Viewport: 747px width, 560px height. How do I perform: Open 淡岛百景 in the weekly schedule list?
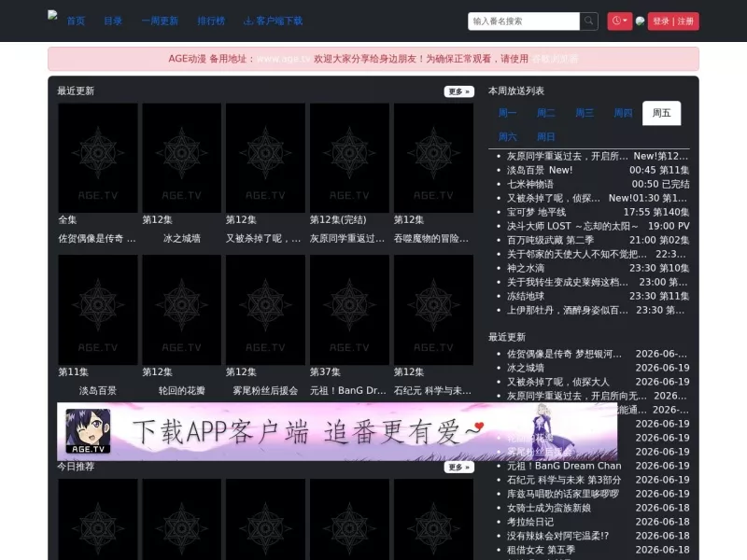(x=526, y=170)
